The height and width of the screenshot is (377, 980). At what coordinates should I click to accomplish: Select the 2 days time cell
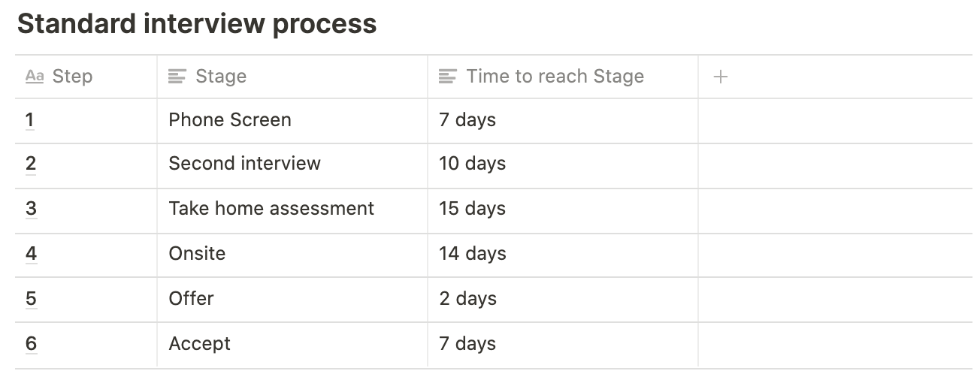(563, 300)
